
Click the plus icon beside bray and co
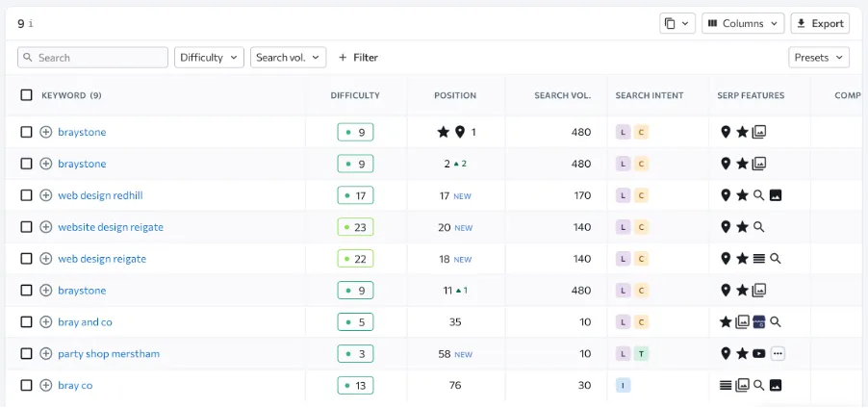(x=45, y=322)
